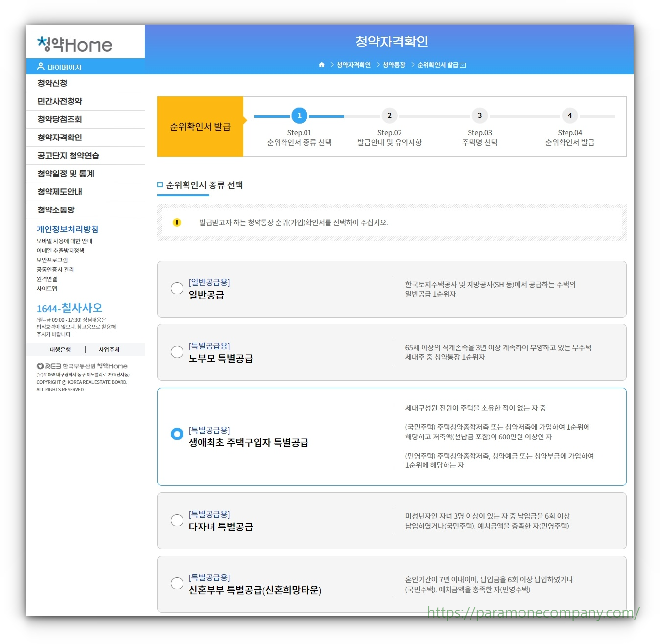Screen dimensions: 660x644
Task: Select the 생애최초 주택구입자 특별공급 radio button
Action: [x=177, y=434]
